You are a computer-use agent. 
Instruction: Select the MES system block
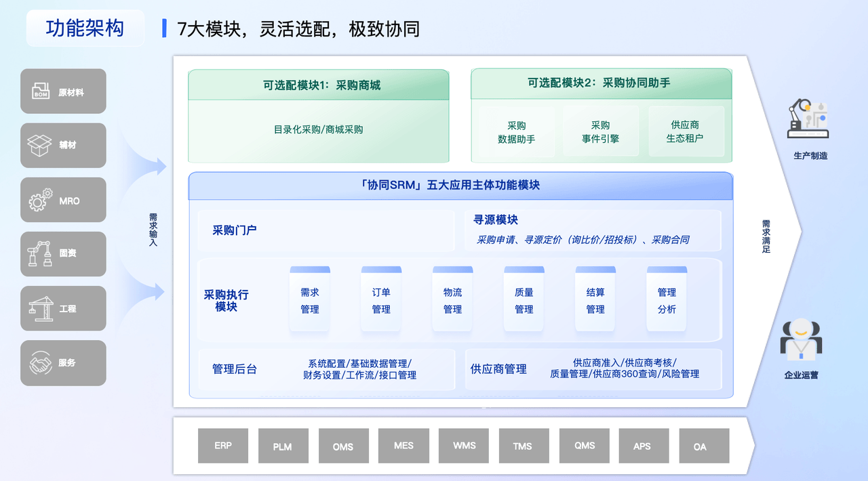click(403, 446)
